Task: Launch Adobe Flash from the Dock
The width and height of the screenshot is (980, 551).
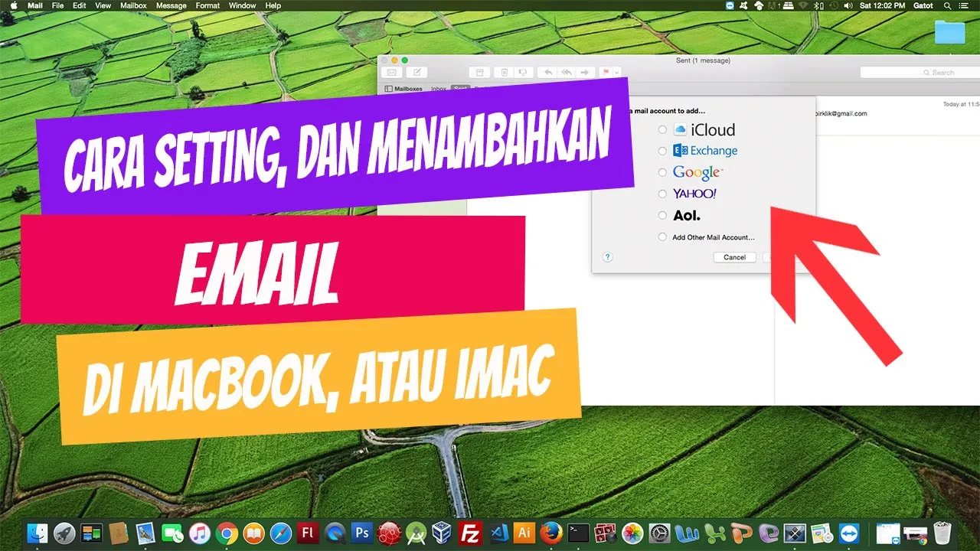Action: click(x=308, y=533)
